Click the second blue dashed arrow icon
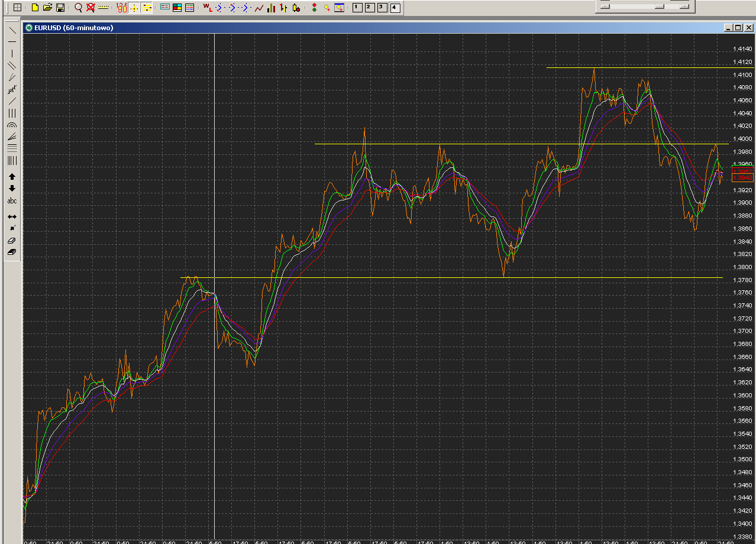This screenshot has height=544, width=756. pos(232,8)
